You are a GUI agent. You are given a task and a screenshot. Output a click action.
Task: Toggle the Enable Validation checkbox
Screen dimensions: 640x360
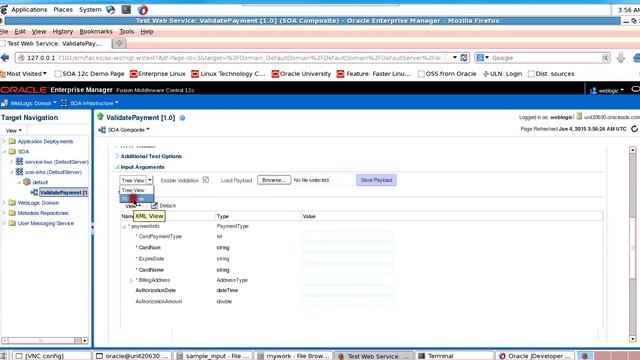pyautogui.click(x=206, y=180)
